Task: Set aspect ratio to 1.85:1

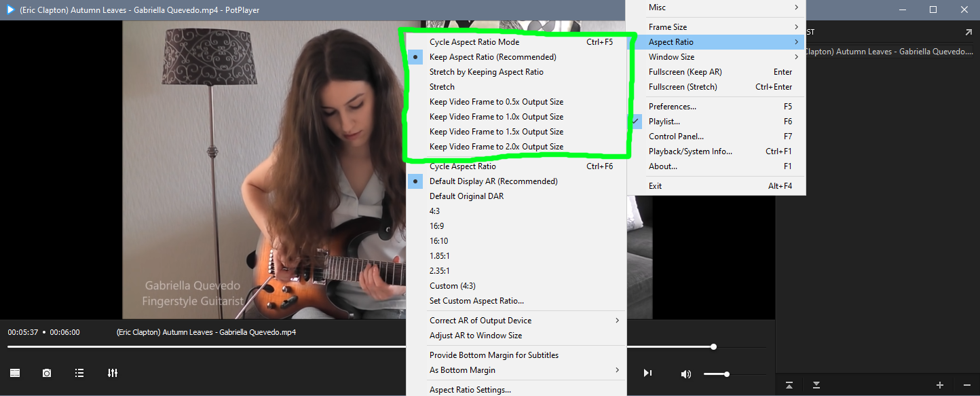Action: pos(516,256)
